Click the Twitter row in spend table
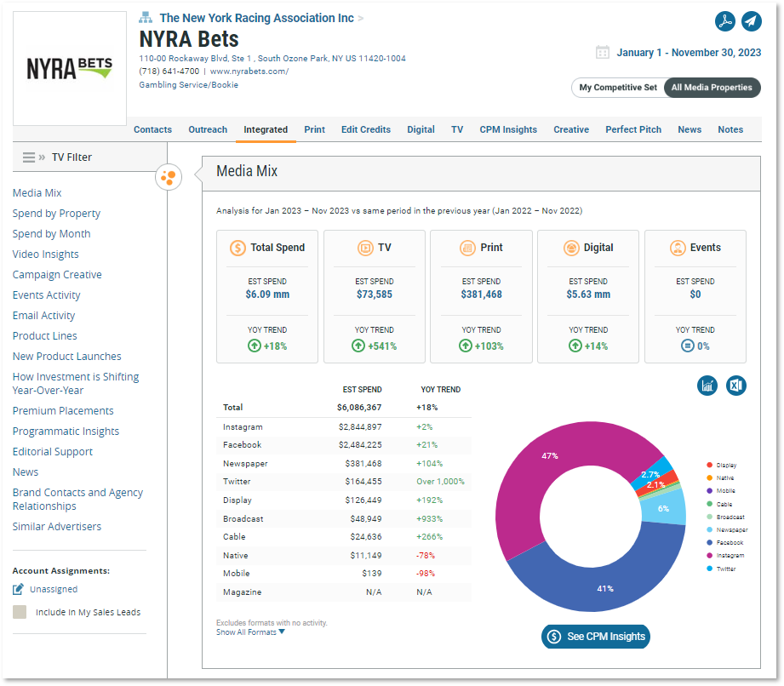The height and width of the screenshot is (686, 784). coord(344,482)
